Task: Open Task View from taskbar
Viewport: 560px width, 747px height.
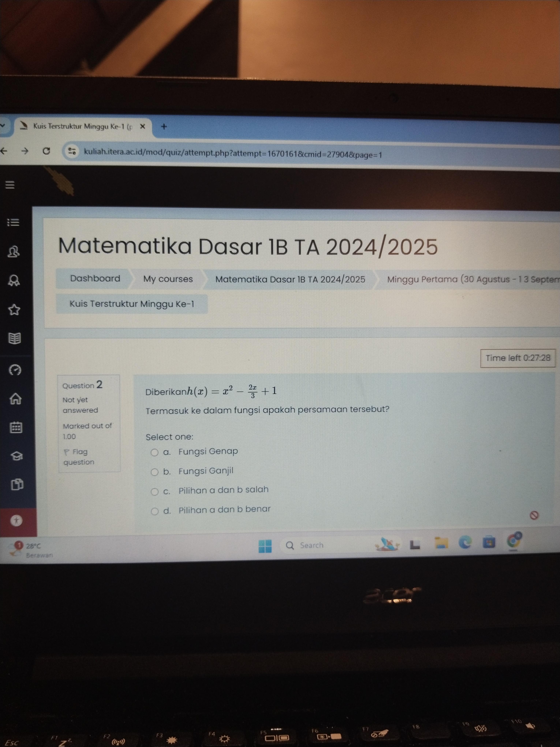Action: pos(415,544)
